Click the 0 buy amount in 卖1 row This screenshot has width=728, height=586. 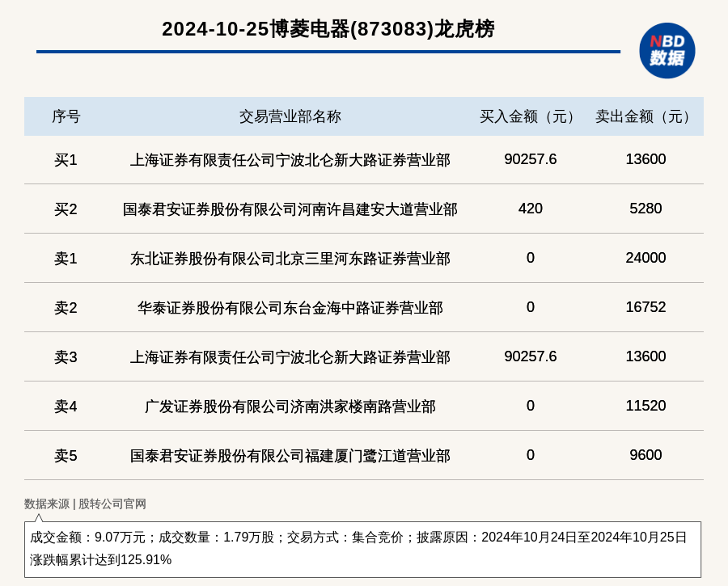530,258
